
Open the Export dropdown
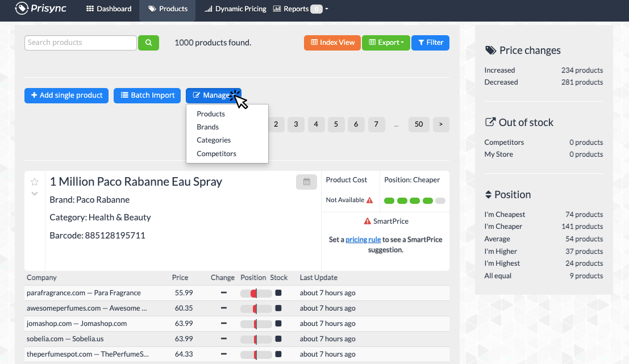coord(386,43)
